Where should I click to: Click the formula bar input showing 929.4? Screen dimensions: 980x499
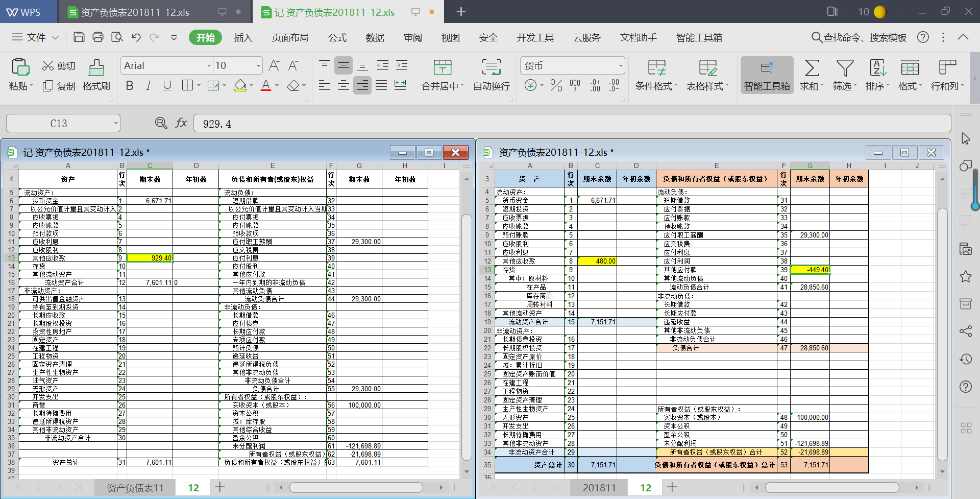[x=561, y=124]
